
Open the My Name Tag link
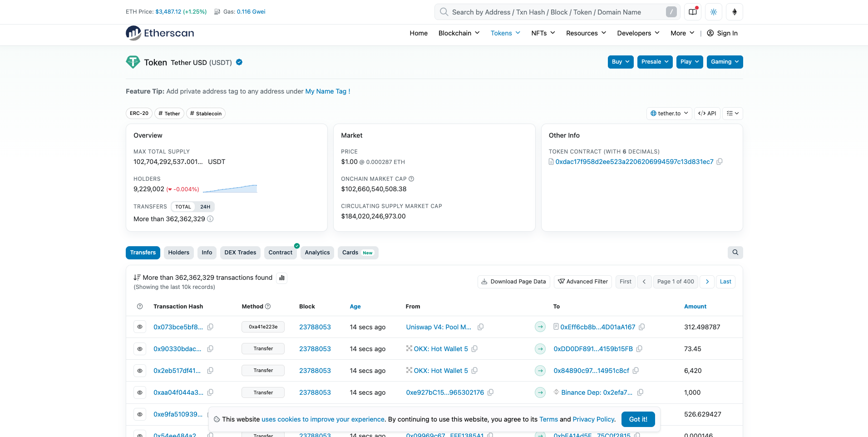(328, 91)
